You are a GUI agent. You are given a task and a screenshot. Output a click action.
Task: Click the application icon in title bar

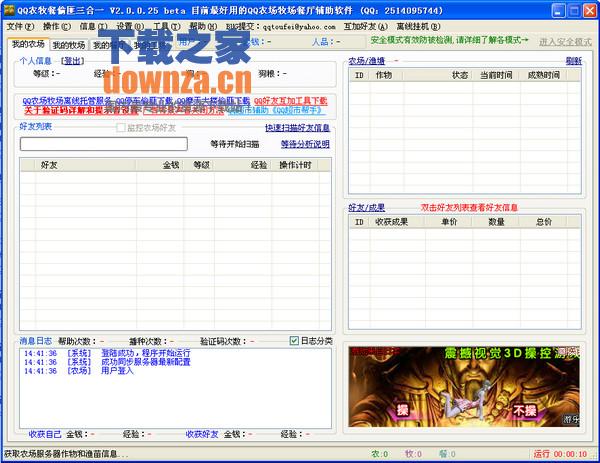tap(8, 10)
